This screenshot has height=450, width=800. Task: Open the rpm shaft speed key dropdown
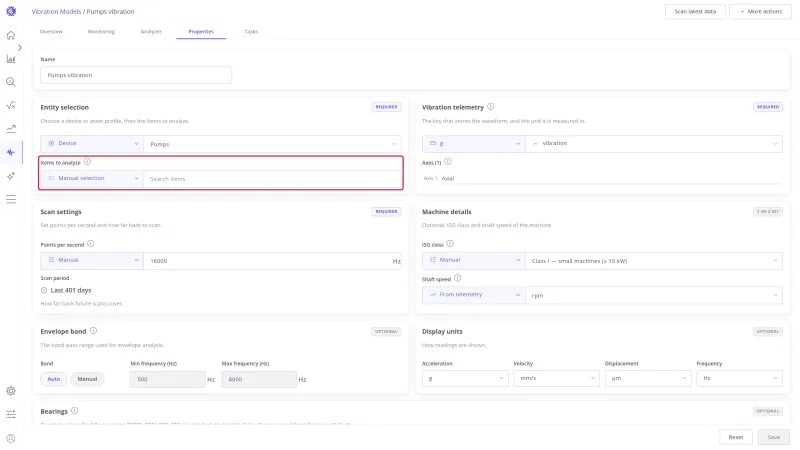(654, 295)
